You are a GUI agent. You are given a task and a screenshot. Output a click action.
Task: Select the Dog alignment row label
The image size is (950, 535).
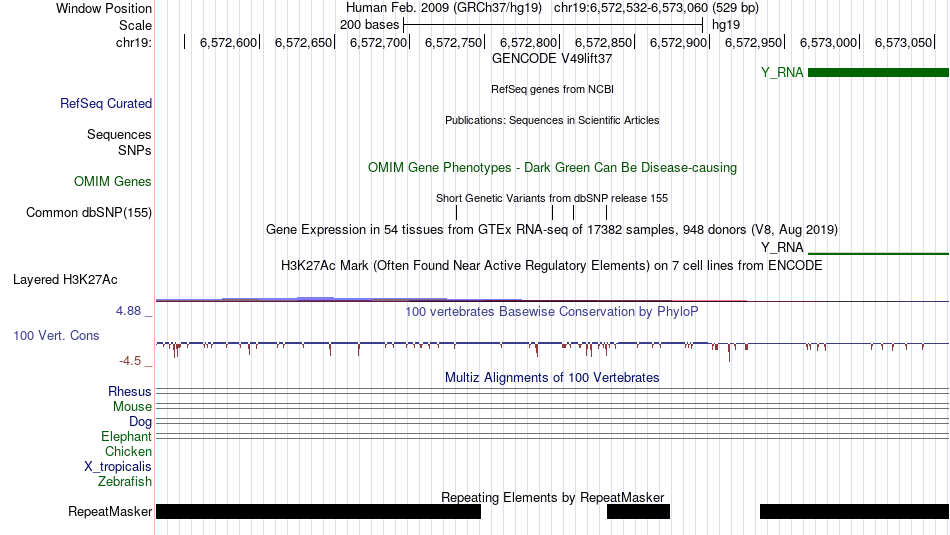click(x=141, y=422)
